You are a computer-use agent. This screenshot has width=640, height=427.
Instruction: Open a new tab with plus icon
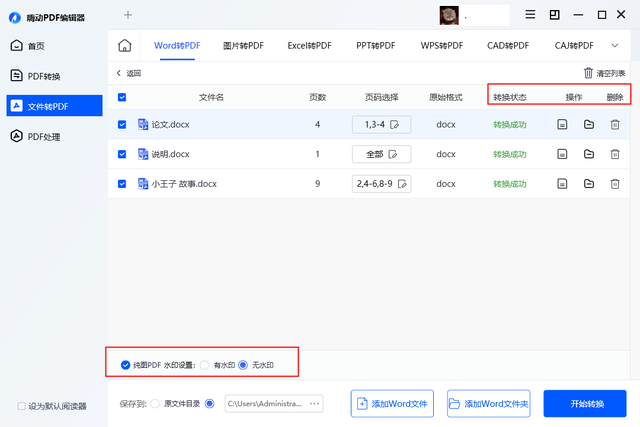[x=128, y=15]
